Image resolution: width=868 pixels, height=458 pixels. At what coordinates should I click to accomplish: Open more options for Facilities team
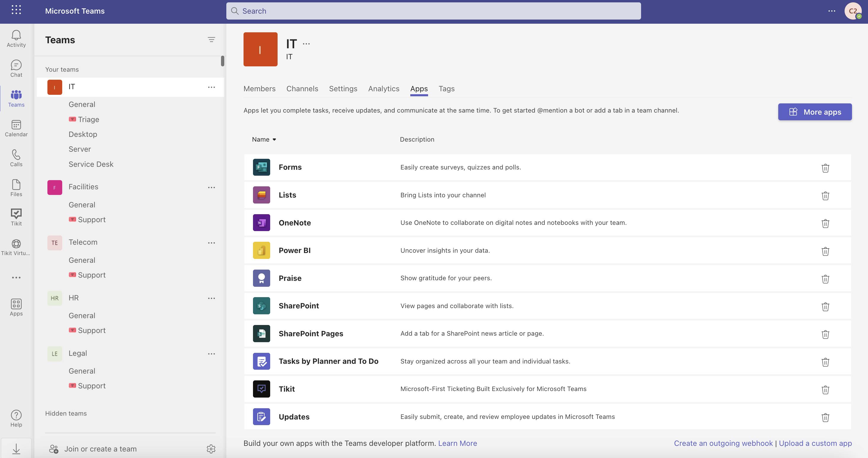[211, 188]
